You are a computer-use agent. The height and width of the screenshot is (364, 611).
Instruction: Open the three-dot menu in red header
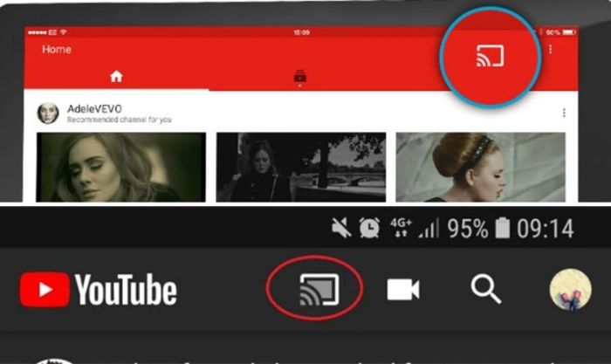pyautogui.click(x=550, y=49)
